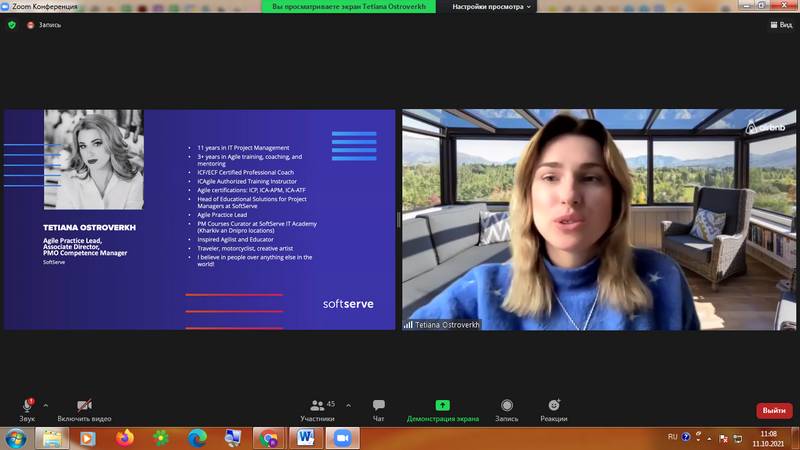Image resolution: width=800 pixels, height=450 pixels.
Task: Switch to Microsoft Word in the taskbar
Action: [x=306, y=438]
